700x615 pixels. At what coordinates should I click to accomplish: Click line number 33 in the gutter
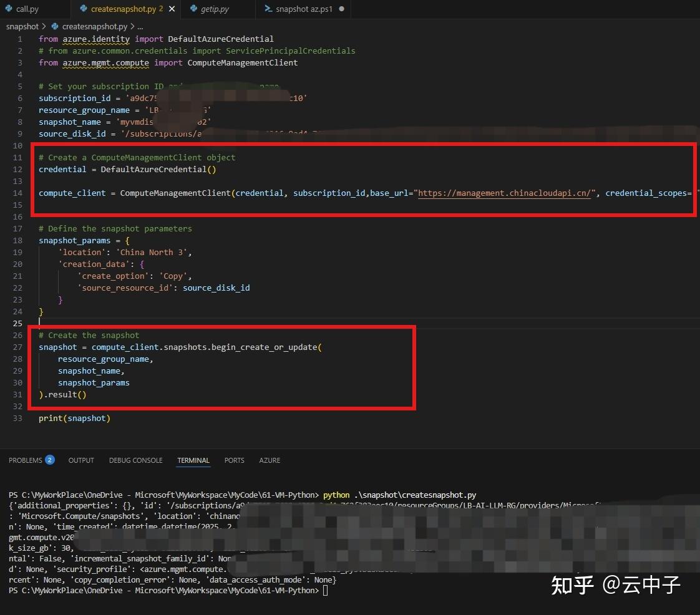pos(17,418)
